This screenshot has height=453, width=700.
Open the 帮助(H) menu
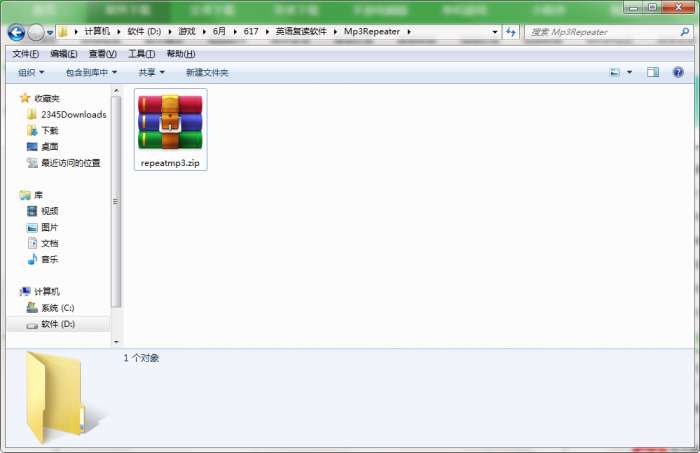(x=181, y=54)
